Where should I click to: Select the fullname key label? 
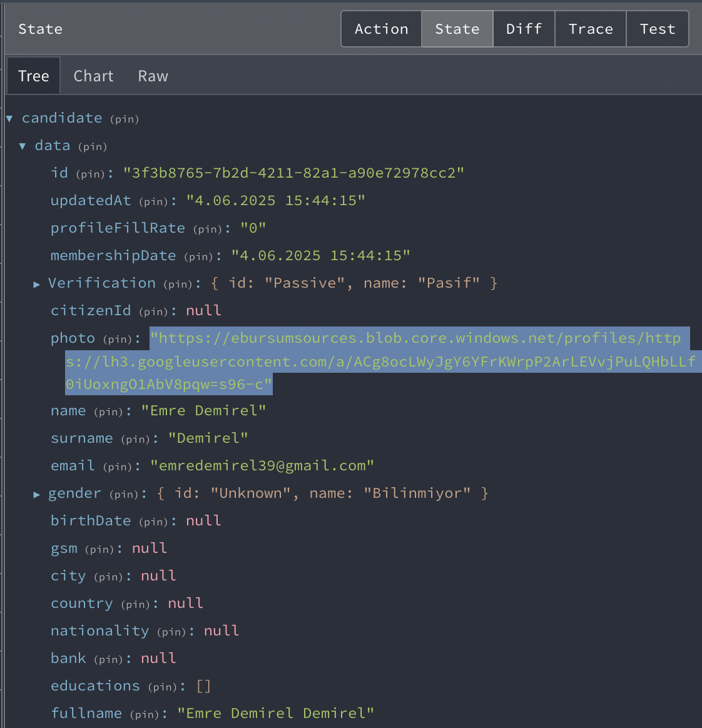[86, 713]
